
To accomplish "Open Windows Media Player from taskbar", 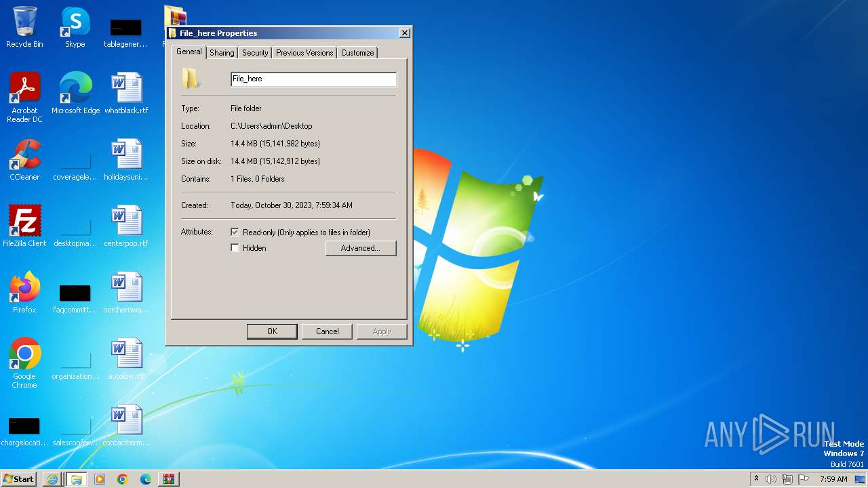I will (100, 479).
